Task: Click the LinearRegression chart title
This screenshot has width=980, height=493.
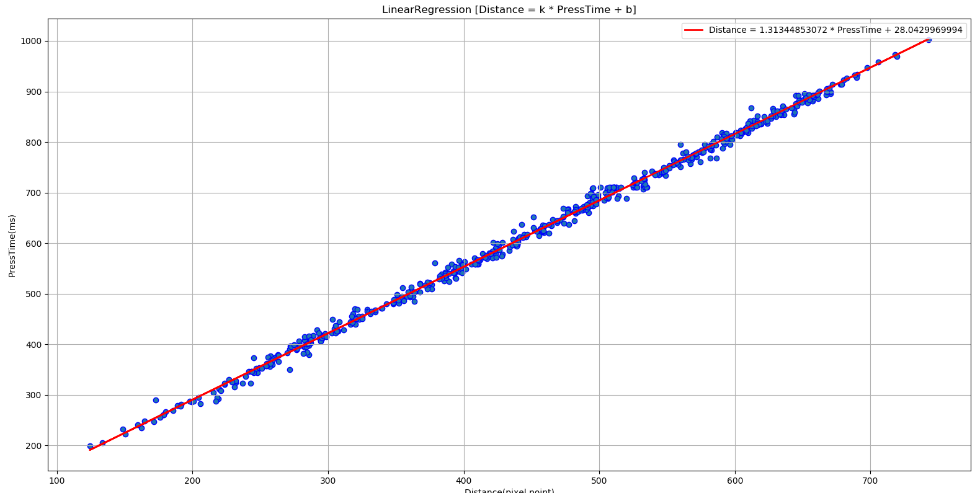Action: click(x=509, y=9)
